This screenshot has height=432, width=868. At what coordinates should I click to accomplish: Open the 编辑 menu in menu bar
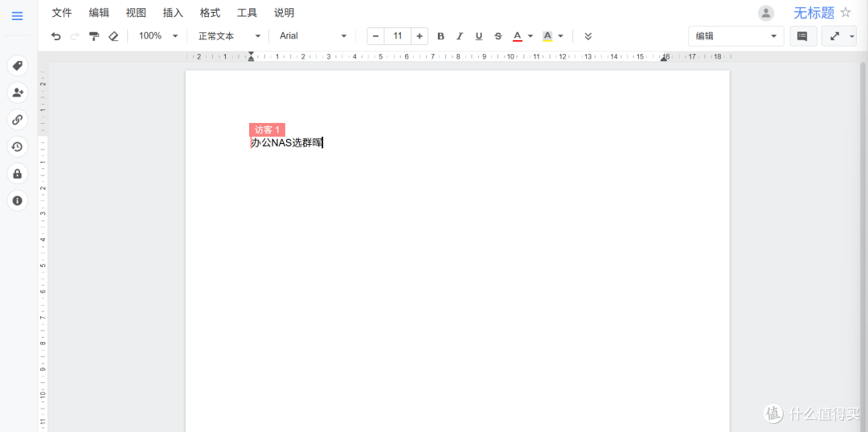tap(99, 13)
